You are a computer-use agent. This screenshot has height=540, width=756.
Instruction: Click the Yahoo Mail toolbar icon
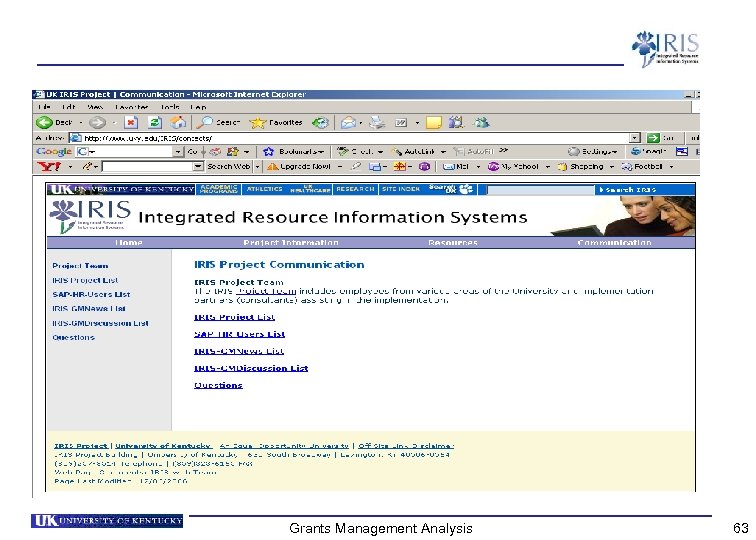[x=448, y=166]
